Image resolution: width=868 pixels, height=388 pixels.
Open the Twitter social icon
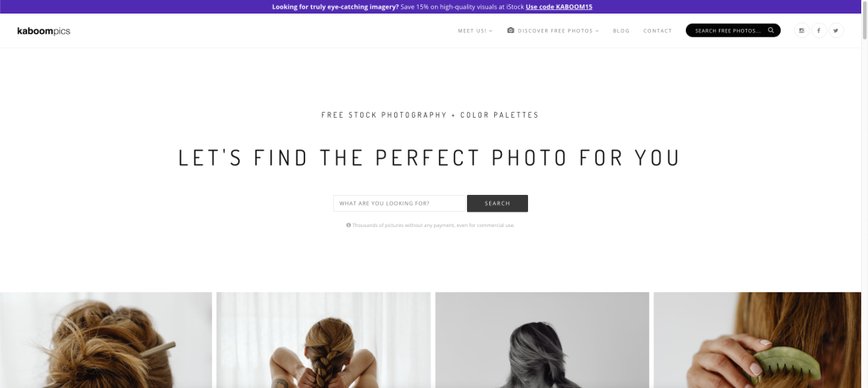836,30
